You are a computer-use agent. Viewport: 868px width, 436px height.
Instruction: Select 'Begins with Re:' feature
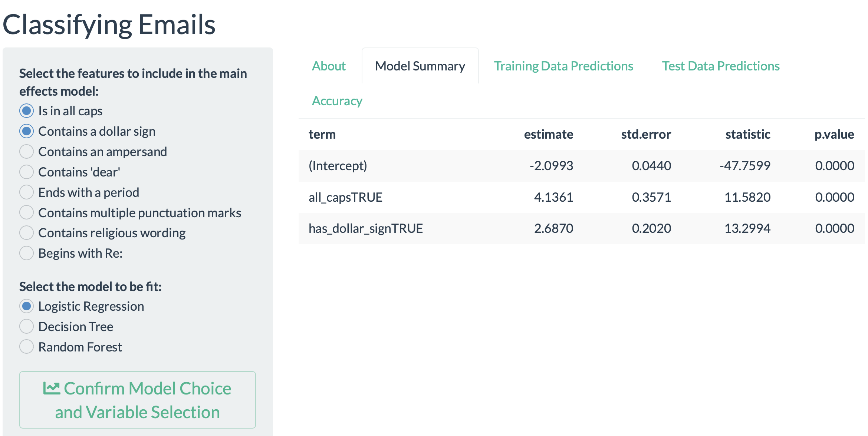pyautogui.click(x=26, y=253)
